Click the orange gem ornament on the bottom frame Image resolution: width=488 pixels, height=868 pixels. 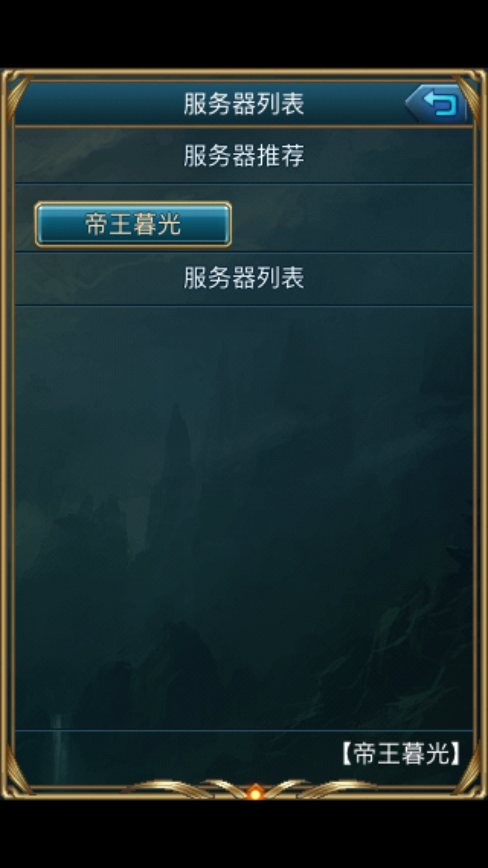255,793
